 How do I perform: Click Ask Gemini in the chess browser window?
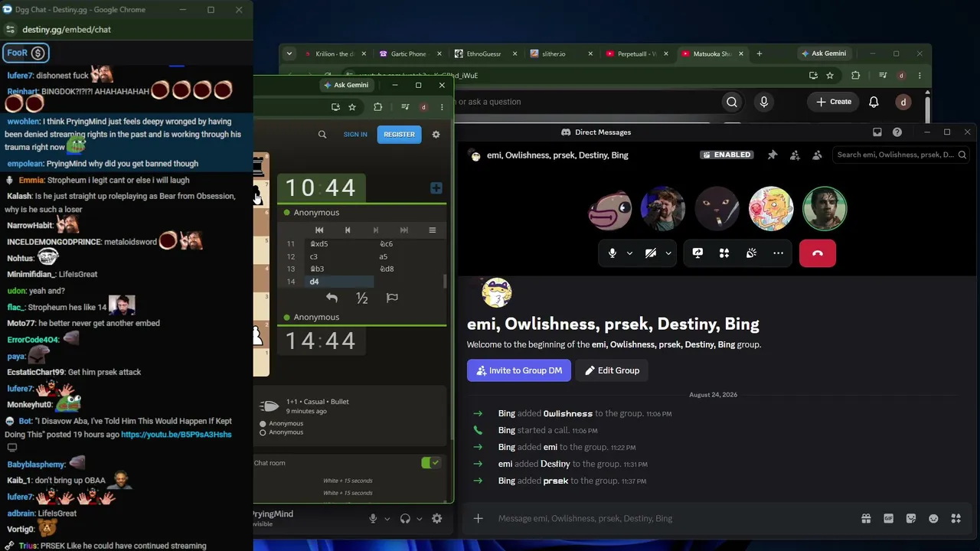point(346,85)
